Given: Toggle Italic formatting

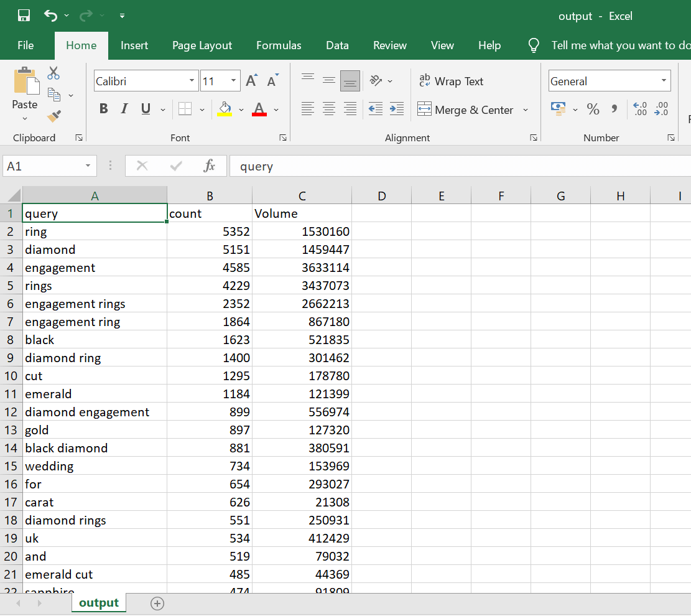Looking at the screenshot, I should pyautogui.click(x=124, y=108).
